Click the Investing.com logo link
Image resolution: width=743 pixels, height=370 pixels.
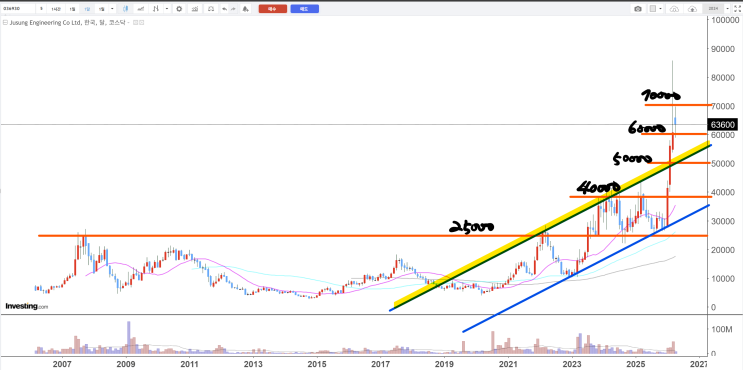pos(27,306)
